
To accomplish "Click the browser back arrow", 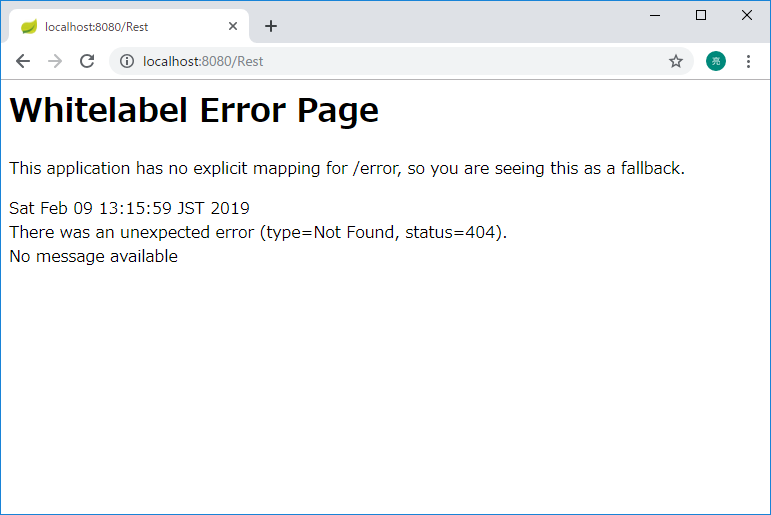I will click(x=23, y=61).
